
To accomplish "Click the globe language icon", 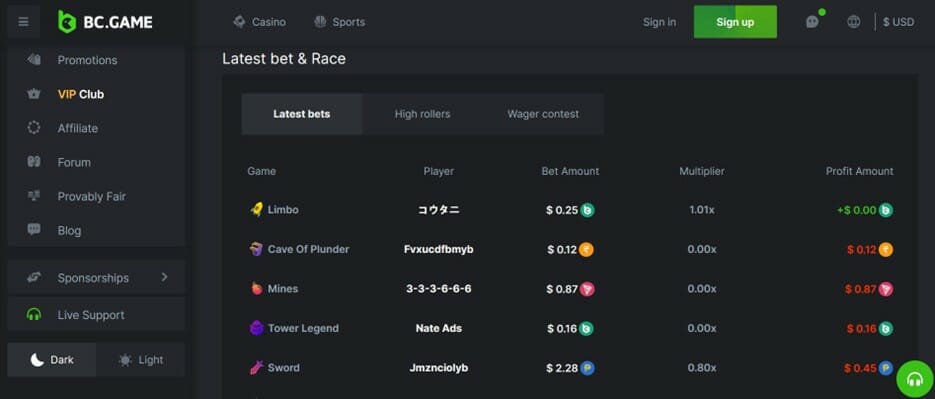I will [854, 22].
